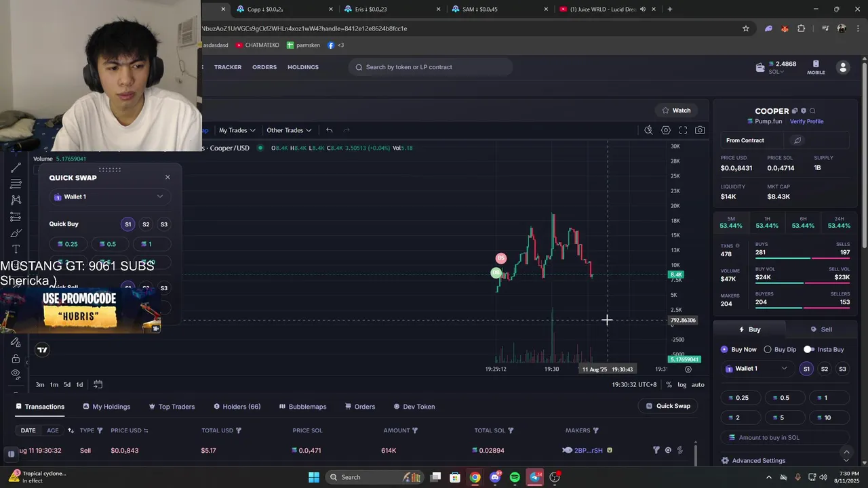
Task: Select the brush drawing tool
Action: (x=16, y=233)
